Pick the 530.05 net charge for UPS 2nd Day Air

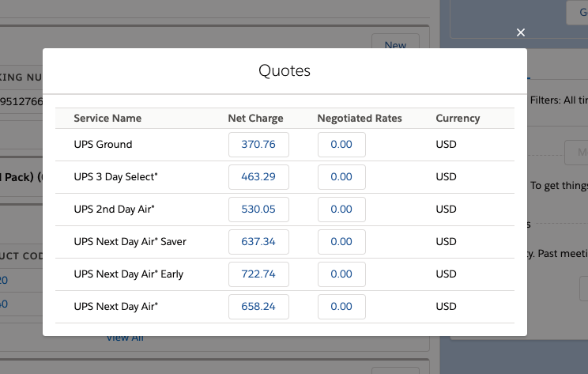coord(258,210)
